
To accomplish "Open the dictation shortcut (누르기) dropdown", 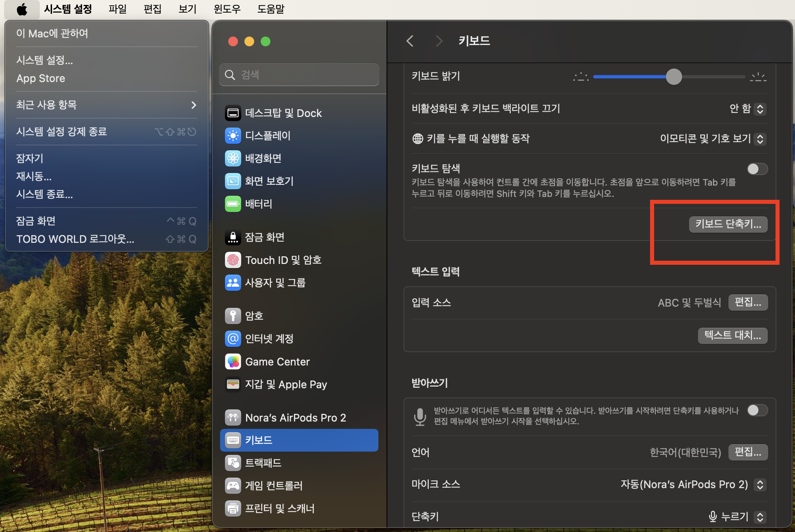I will [760, 517].
